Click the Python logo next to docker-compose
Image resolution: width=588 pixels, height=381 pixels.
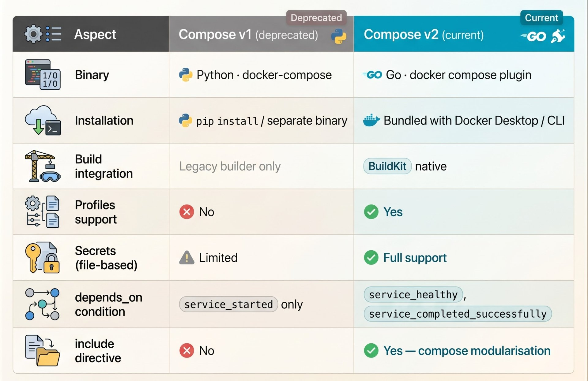click(186, 75)
